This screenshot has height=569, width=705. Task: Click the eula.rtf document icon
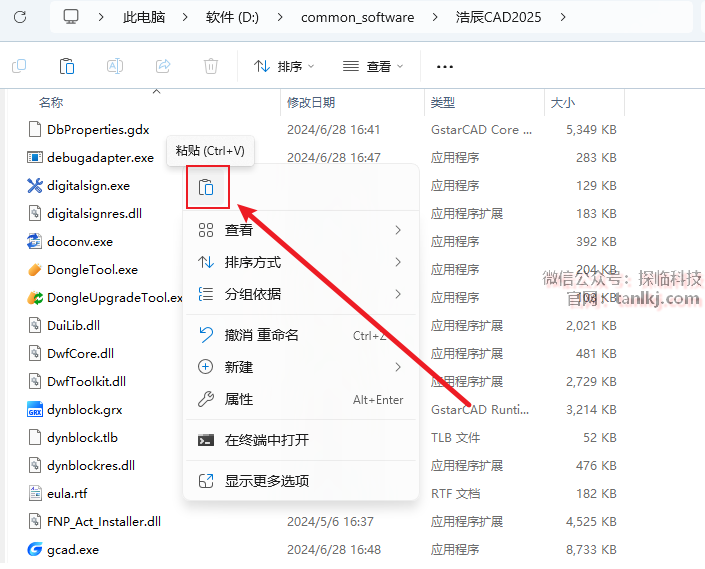tap(35, 493)
